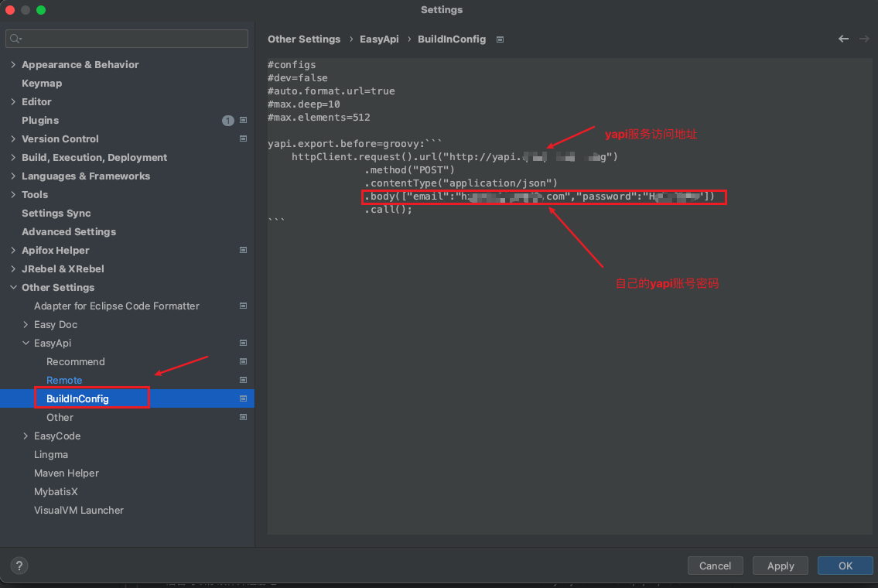Click Other Settings in the breadcrumb
This screenshot has height=588, width=878.
(304, 39)
